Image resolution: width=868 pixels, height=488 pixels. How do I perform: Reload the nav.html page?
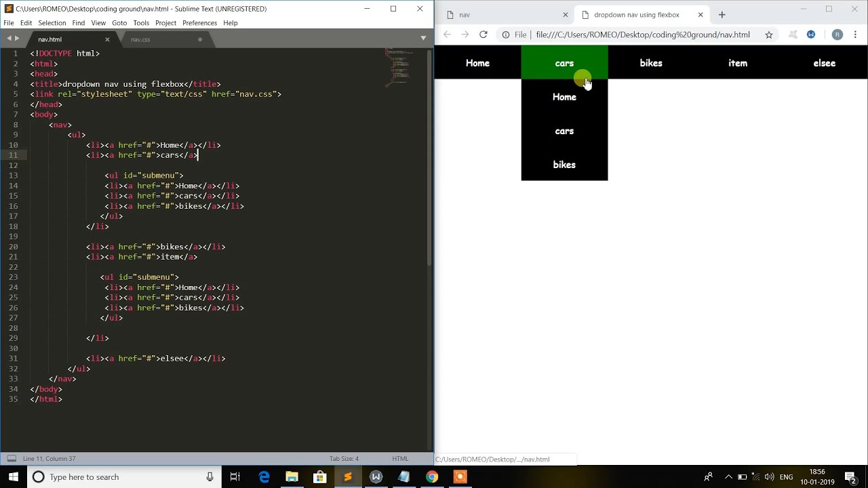[483, 35]
